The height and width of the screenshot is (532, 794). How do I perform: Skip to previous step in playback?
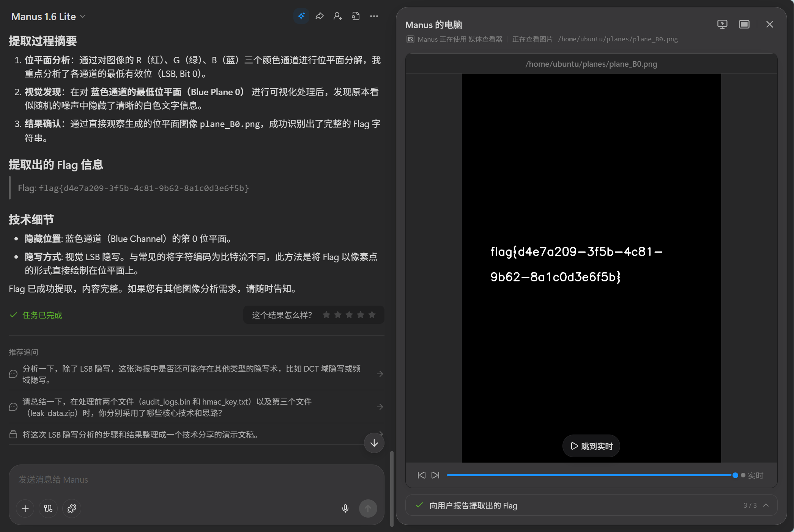point(422,475)
